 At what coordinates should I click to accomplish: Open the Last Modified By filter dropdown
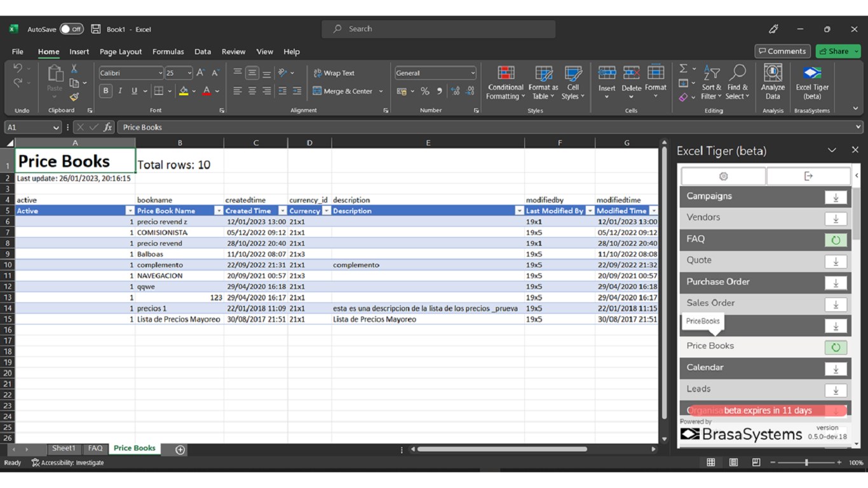click(590, 211)
